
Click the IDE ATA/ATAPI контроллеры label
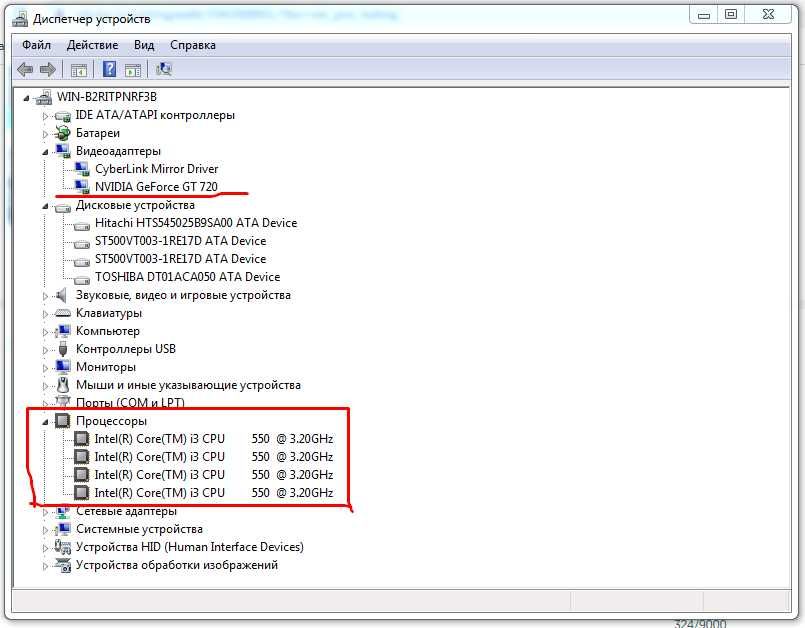coord(155,115)
